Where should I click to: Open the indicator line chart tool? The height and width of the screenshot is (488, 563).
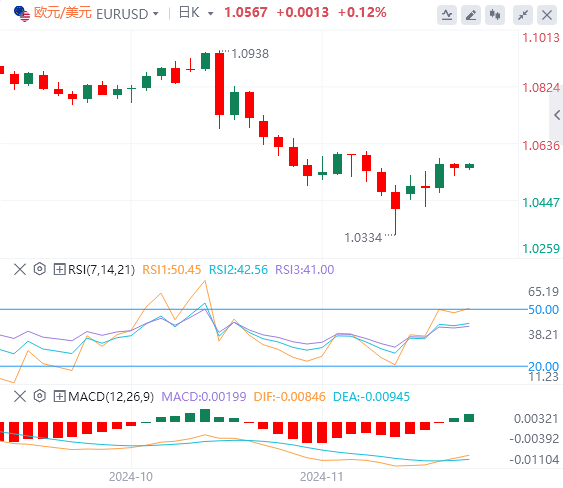[447, 15]
